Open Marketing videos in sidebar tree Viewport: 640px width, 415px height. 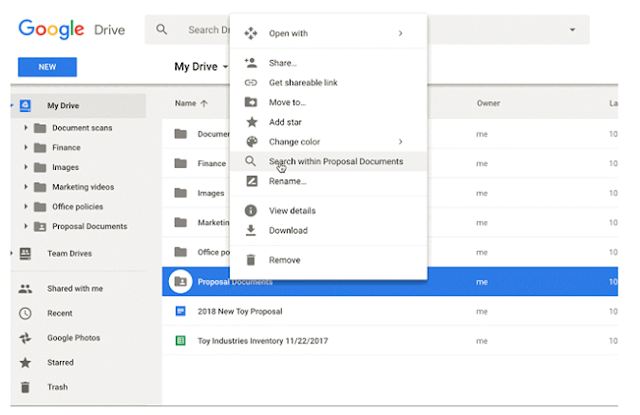coord(83,187)
